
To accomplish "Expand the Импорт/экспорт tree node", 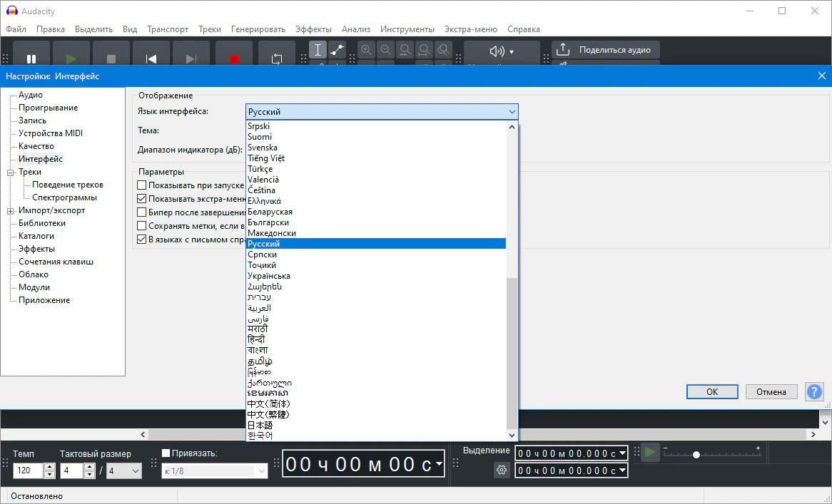I will pos(11,211).
